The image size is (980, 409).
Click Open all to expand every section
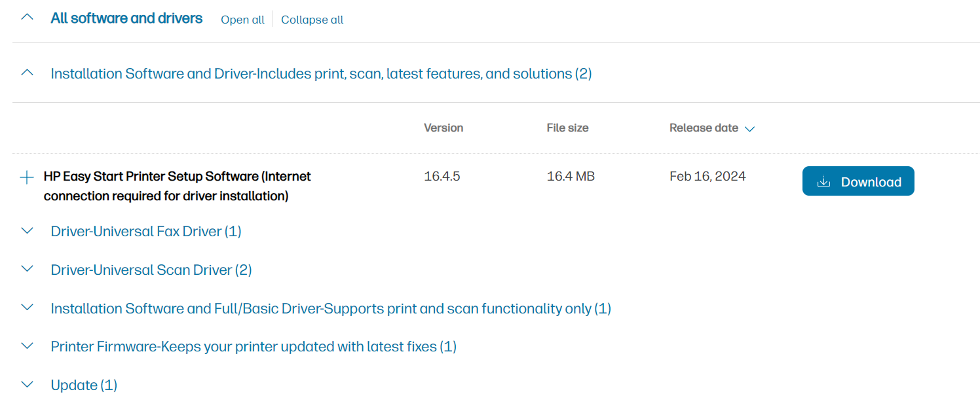(242, 20)
